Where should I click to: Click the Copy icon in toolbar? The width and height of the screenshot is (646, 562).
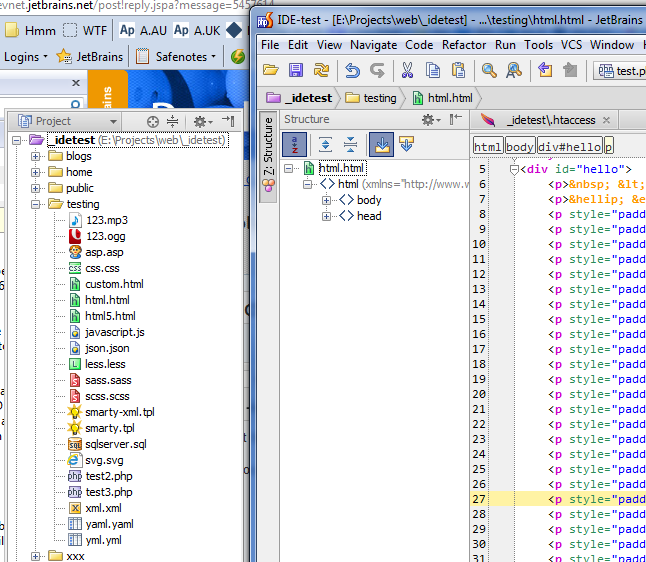tap(432, 70)
